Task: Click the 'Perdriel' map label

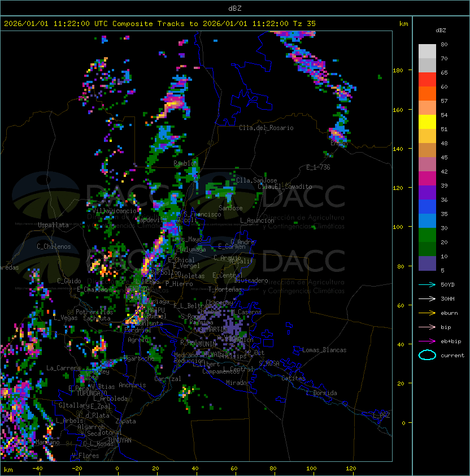Action: coord(137,330)
